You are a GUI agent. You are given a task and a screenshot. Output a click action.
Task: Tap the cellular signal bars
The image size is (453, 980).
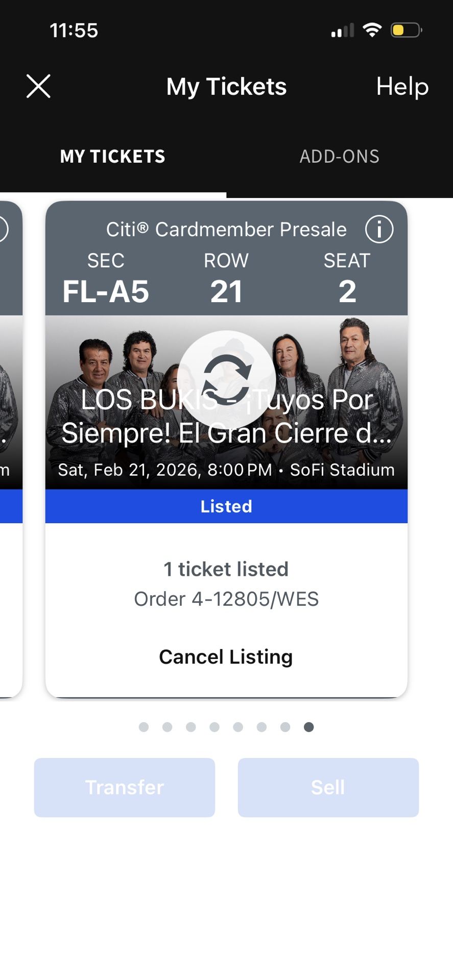point(342,31)
